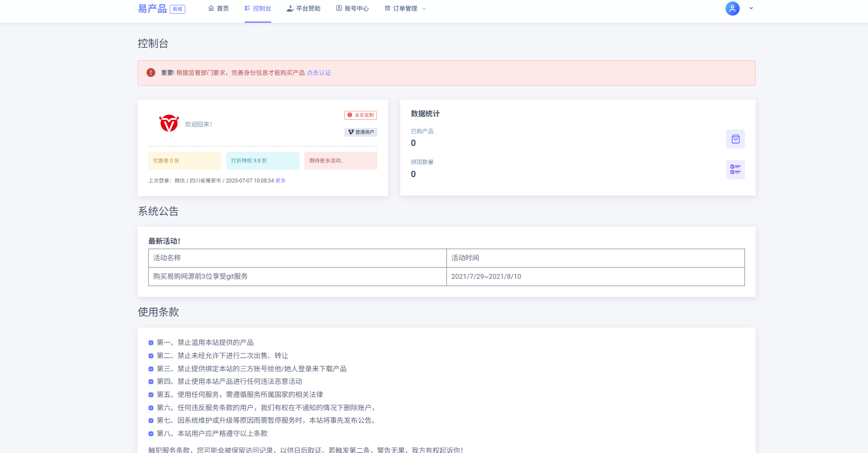The width and height of the screenshot is (868, 453).
Task: Click the 最新活动! heading
Action: tap(164, 241)
